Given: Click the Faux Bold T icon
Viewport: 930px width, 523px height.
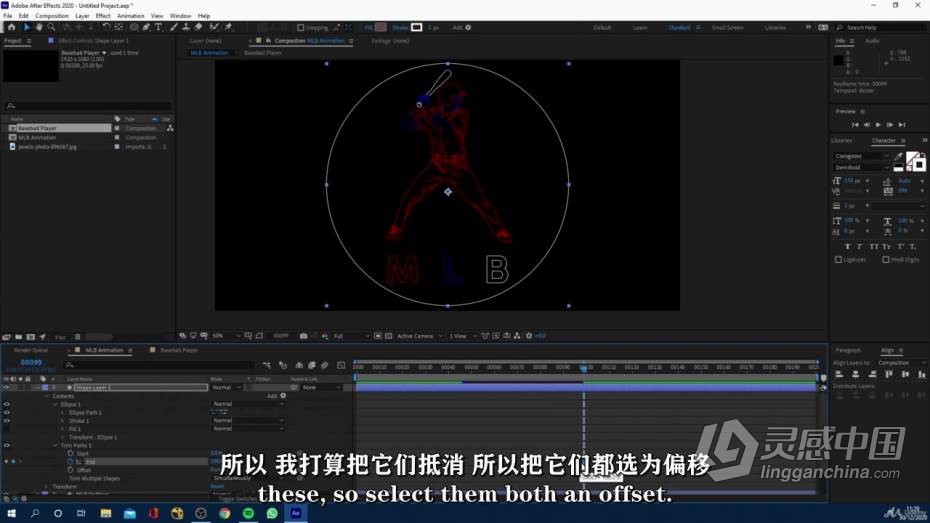Looking at the screenshot, I should pyautogui.click(x=847, y=247).
